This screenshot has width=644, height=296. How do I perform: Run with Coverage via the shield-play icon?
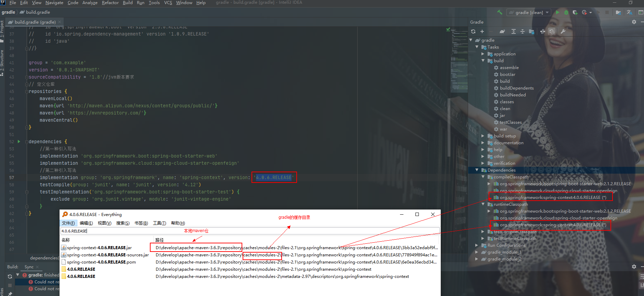tap(575, 12)
